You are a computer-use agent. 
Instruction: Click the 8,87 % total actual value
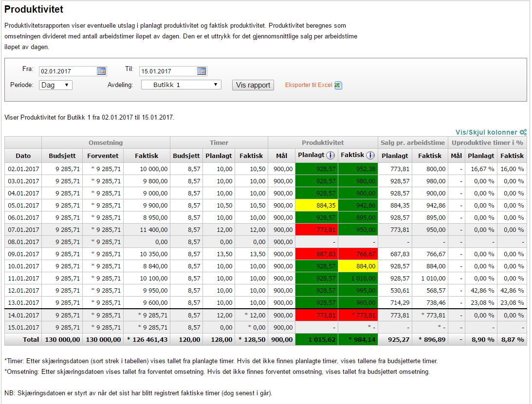(x=513, y=339)
